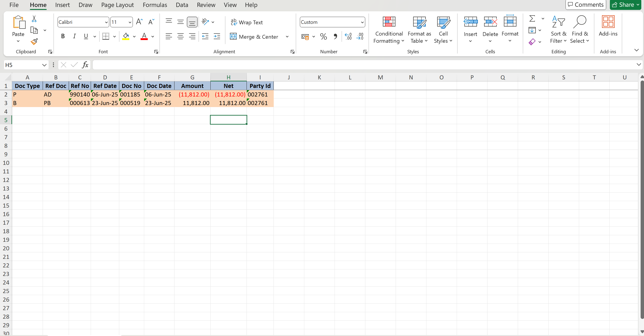Screen dimensions: 644x336
Task: Click the Format Painter brush icon
Action: tap(34, 41)
